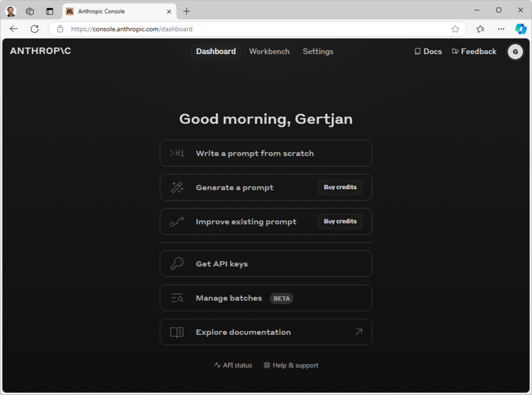532x395 pixels.
Task: Click Buy credits next to Generate a prompt
Action: point(340,188)
